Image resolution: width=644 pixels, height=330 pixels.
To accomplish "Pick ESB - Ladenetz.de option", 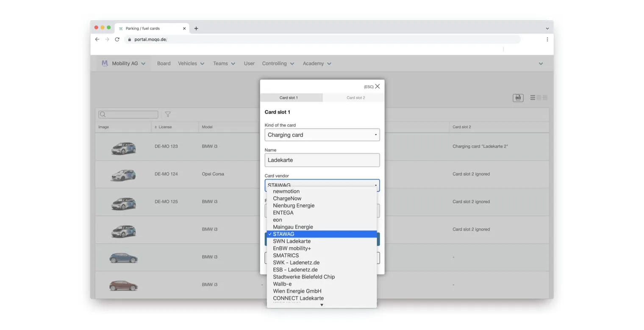I will pyautogui.click(x=322, y=269).
